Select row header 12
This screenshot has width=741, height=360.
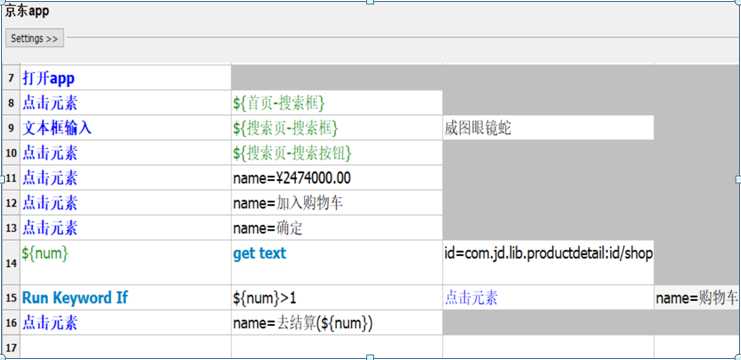coord(10,203)
